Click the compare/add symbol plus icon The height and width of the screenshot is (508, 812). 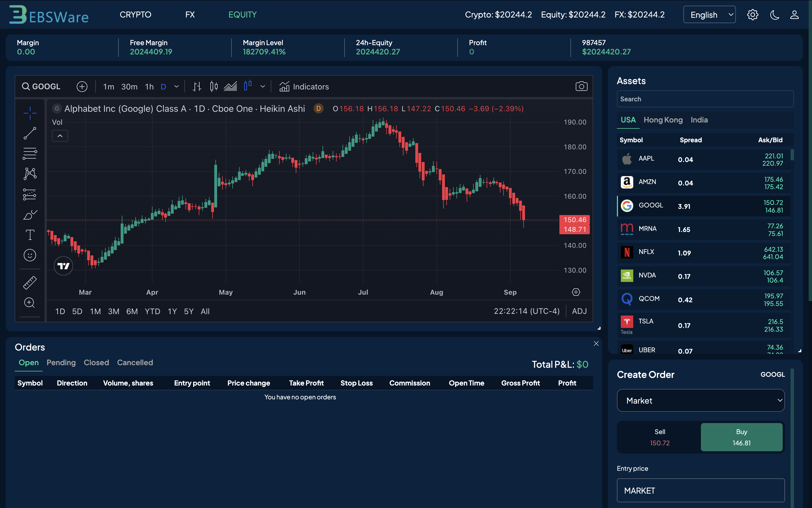[x=82, y=87]
